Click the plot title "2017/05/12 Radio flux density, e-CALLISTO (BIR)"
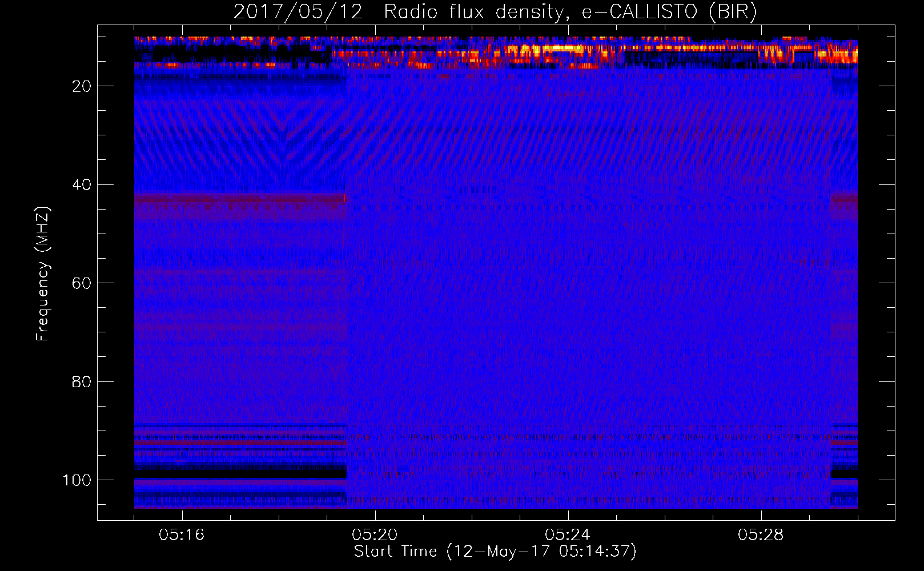 pos(495,13)
